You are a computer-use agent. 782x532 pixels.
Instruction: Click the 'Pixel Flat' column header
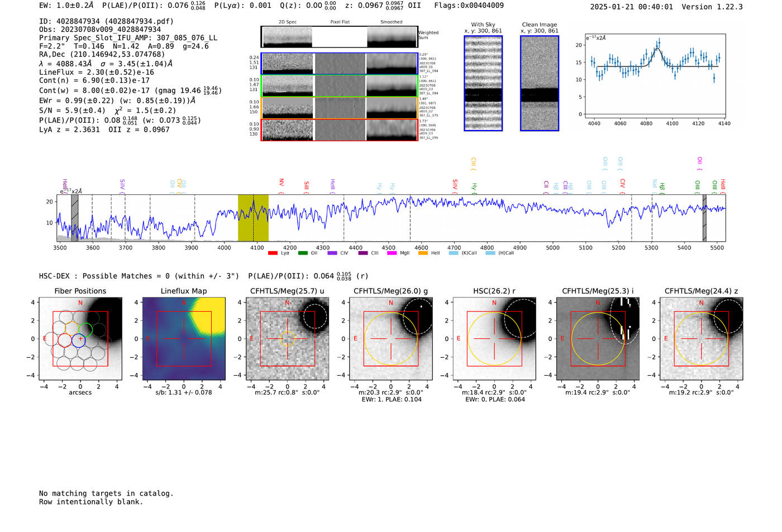click(340, 22)
